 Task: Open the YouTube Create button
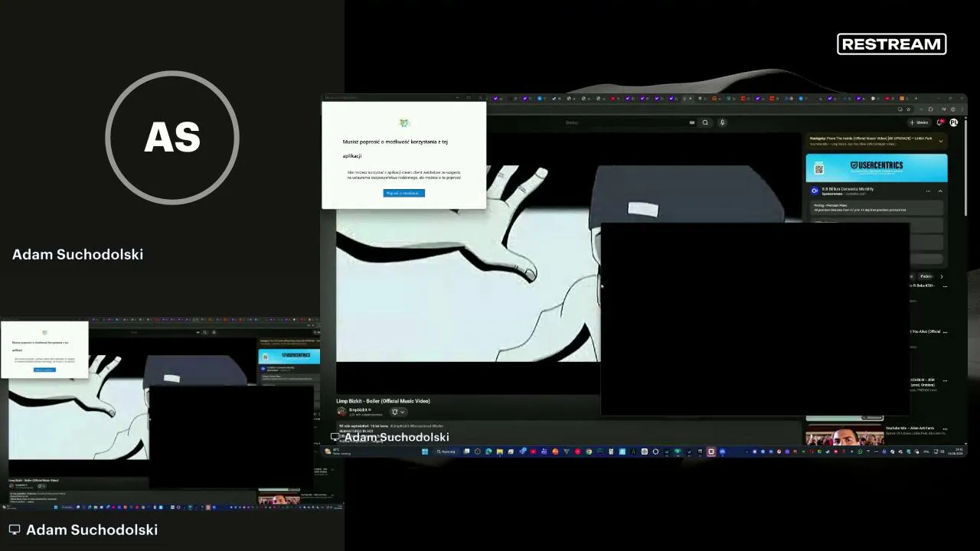coord(919,122)
